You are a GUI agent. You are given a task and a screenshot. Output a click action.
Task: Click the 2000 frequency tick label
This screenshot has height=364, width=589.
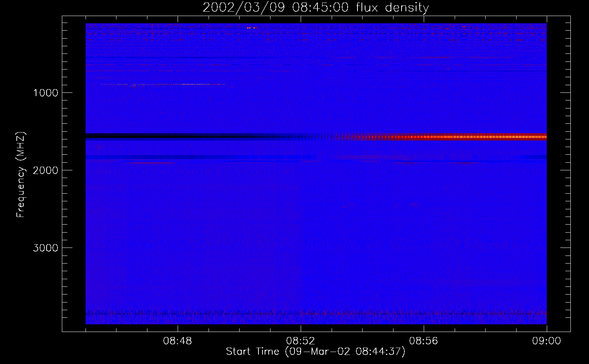46,170
